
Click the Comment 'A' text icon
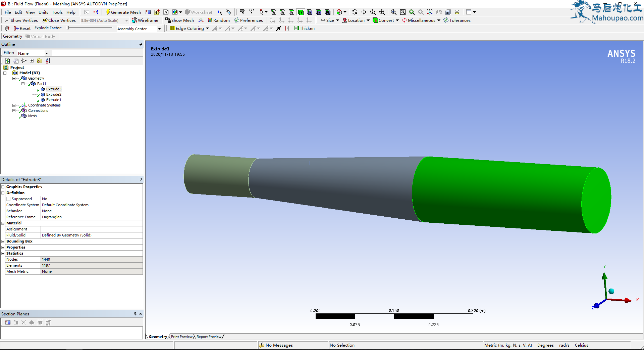pos(166,12)
